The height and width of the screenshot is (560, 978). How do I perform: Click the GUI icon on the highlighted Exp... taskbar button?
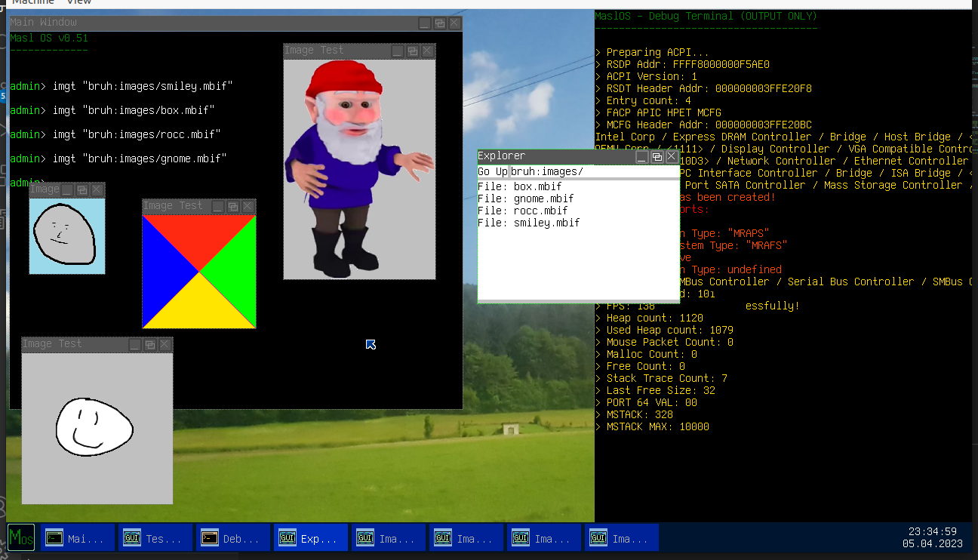point(288,537)
